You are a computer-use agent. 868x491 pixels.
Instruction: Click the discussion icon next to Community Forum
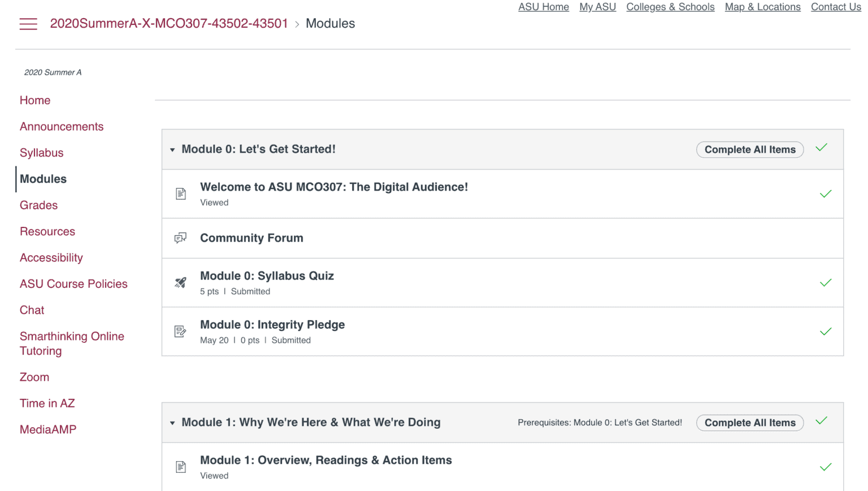[x=180, y=238]
